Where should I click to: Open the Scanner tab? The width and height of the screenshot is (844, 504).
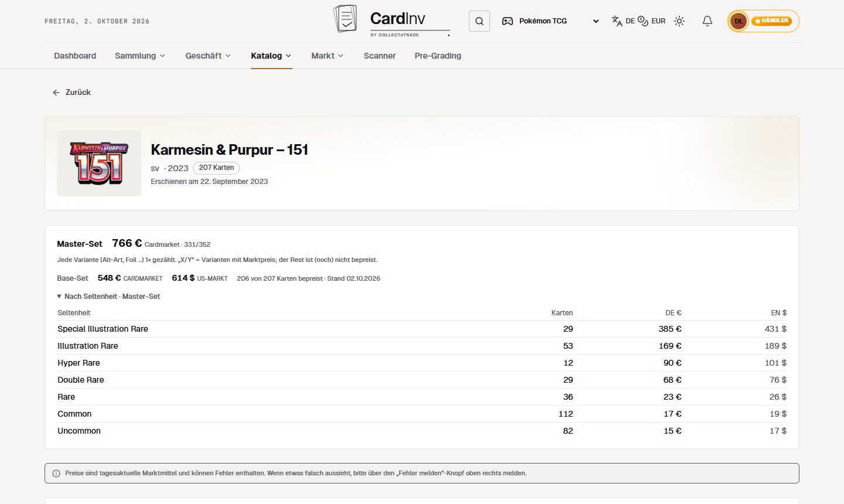tap(380, 56)
